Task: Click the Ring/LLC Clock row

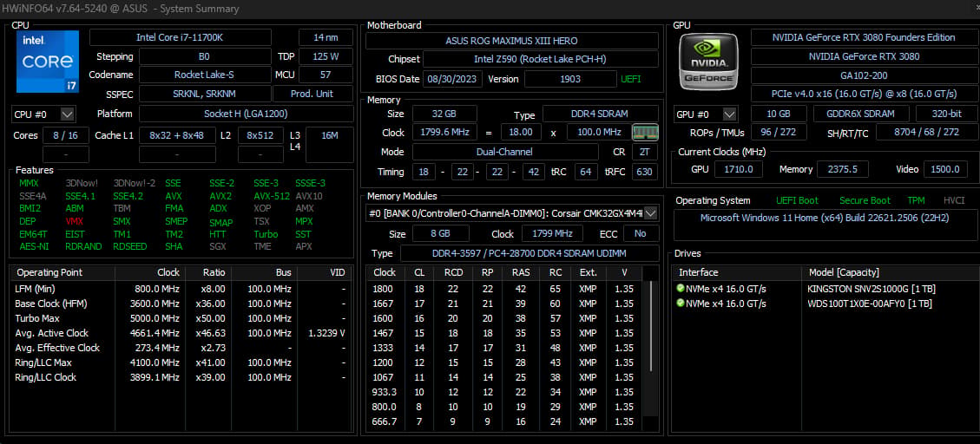Action: tap(182, 377)
